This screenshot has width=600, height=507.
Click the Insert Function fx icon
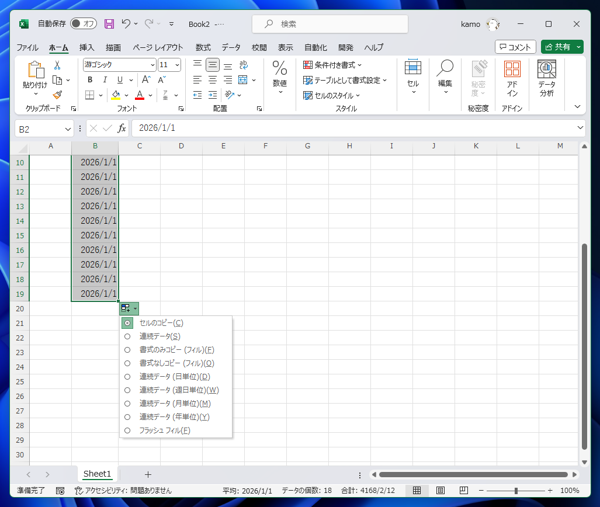(x=122, y=128)
